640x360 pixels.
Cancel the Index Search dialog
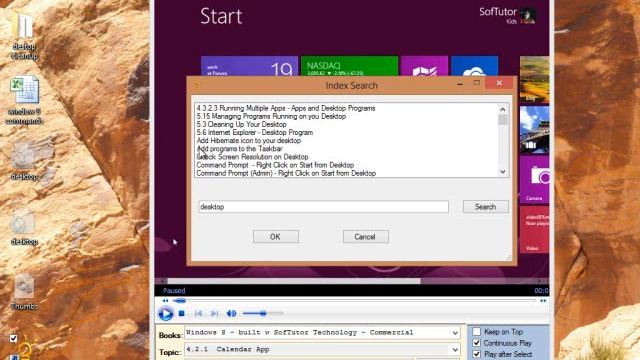tap(365, 237)
